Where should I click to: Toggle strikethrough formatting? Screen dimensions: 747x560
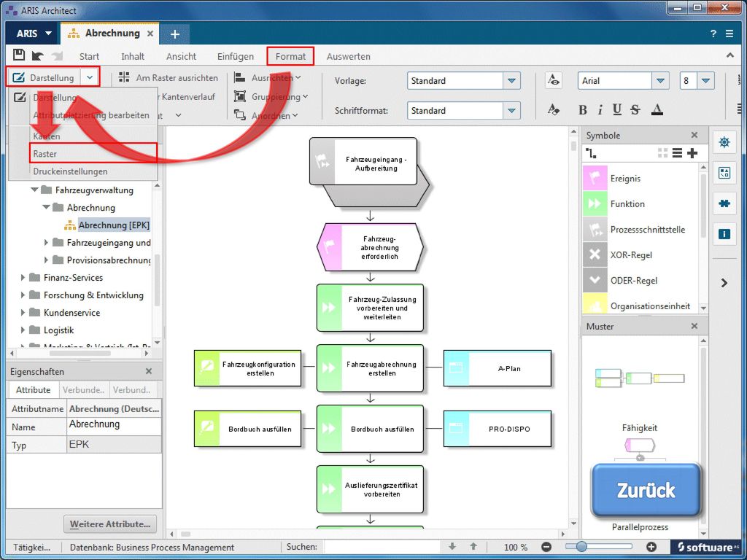coord(635,110)
